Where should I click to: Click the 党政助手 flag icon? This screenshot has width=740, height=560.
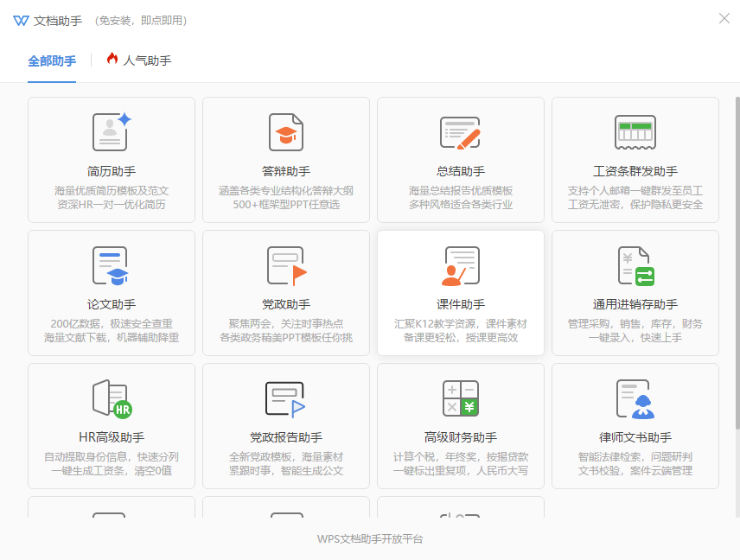[x=285, y=265]
